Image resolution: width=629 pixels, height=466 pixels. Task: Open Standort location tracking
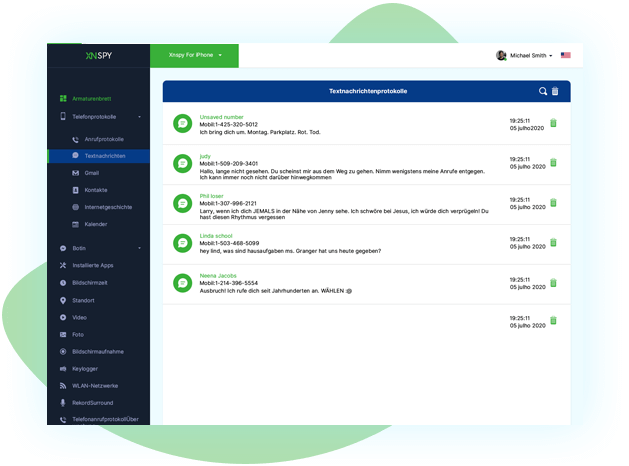(83, 300)
